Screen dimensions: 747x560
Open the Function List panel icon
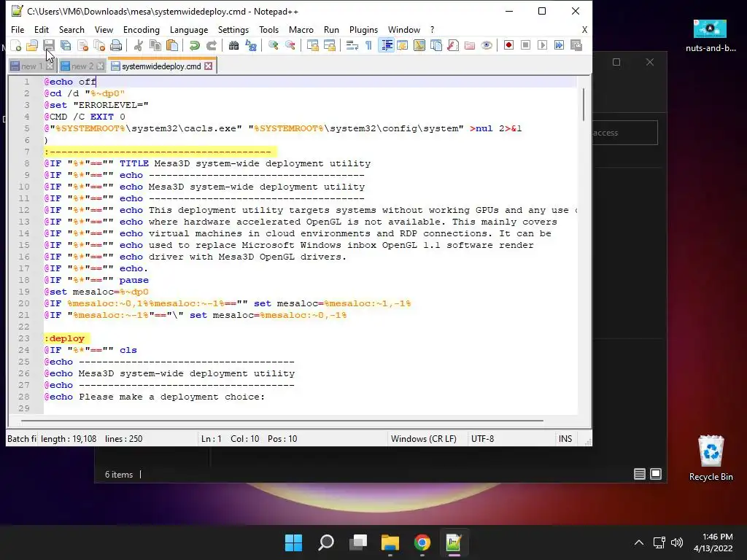453,45
